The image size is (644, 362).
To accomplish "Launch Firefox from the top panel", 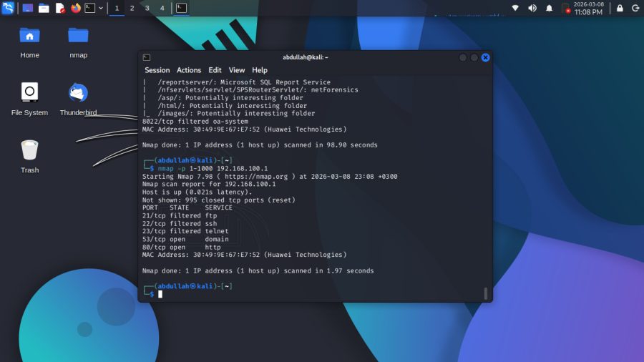I will [x=76, y=8].
